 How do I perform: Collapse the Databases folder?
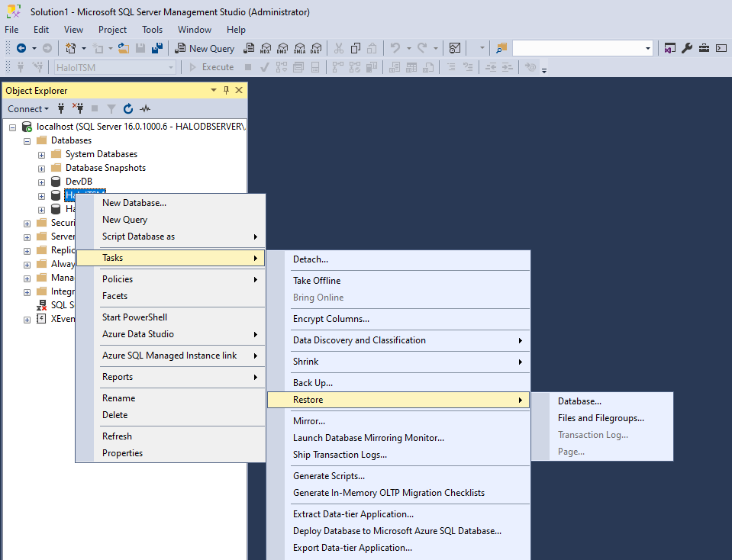(27, 141)
